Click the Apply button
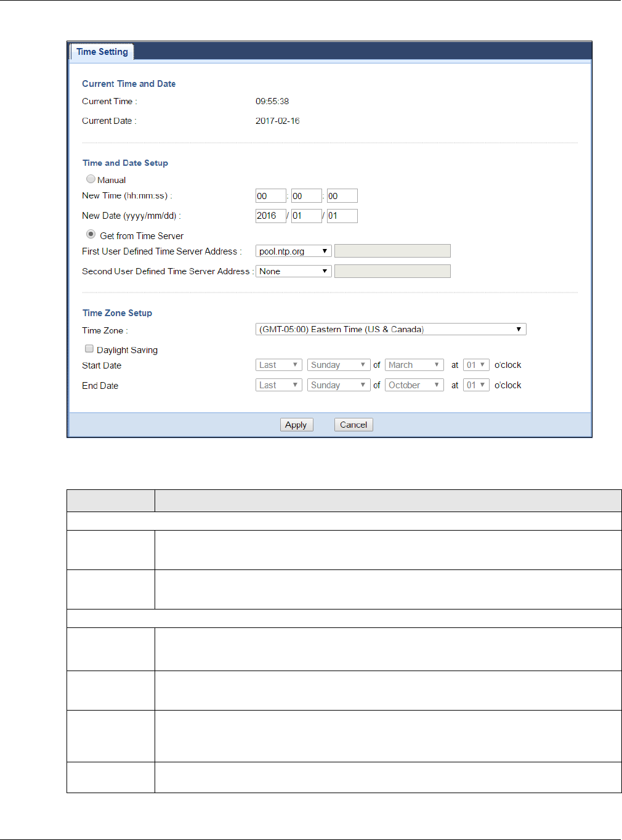622x840 pixels. pyautogui.click(x=296, y=425)
